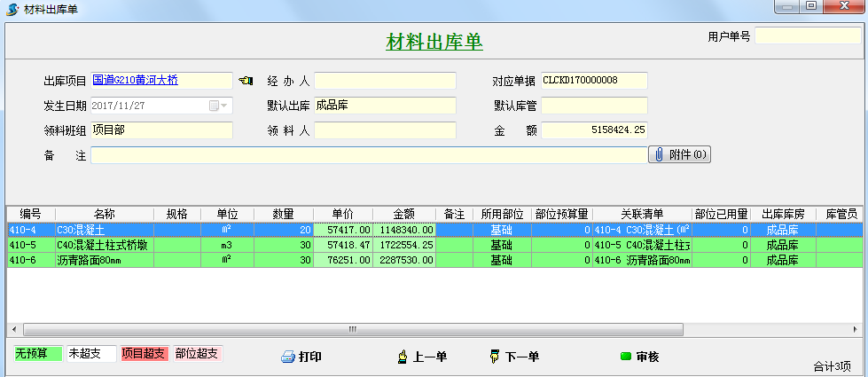
Task: Click the 无预算 green legend swatch
Action: 38,353
